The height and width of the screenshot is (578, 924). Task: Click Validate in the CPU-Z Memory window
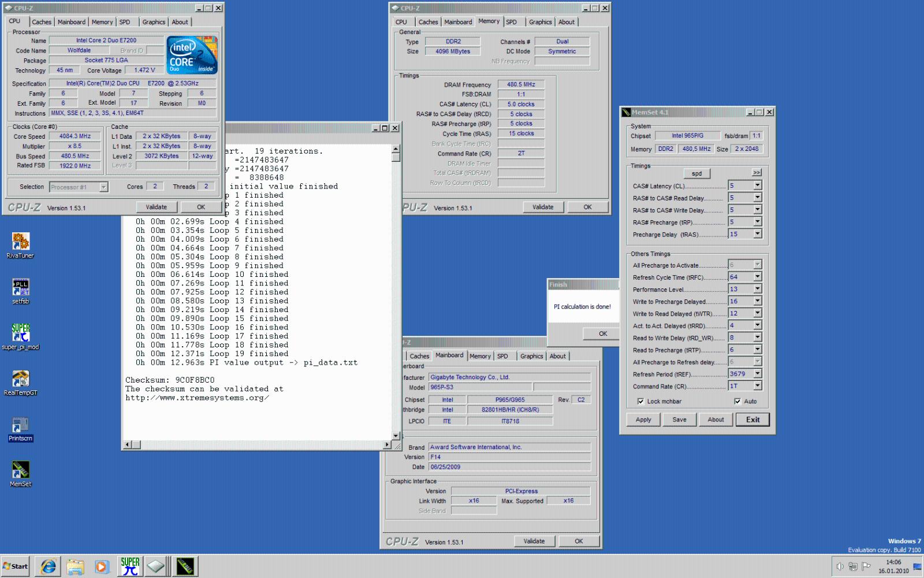(x=543, y=207)
